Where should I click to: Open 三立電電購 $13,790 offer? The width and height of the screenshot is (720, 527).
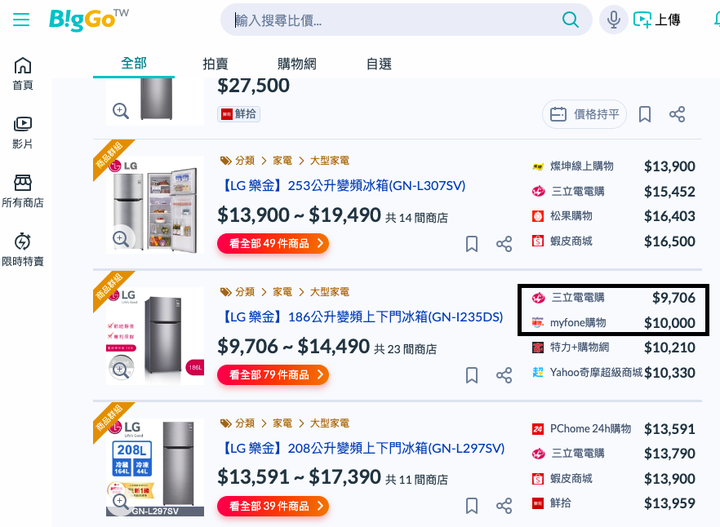point(613,454)
